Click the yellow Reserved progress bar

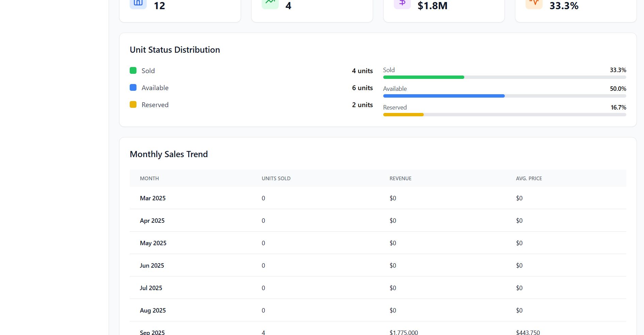403,115
